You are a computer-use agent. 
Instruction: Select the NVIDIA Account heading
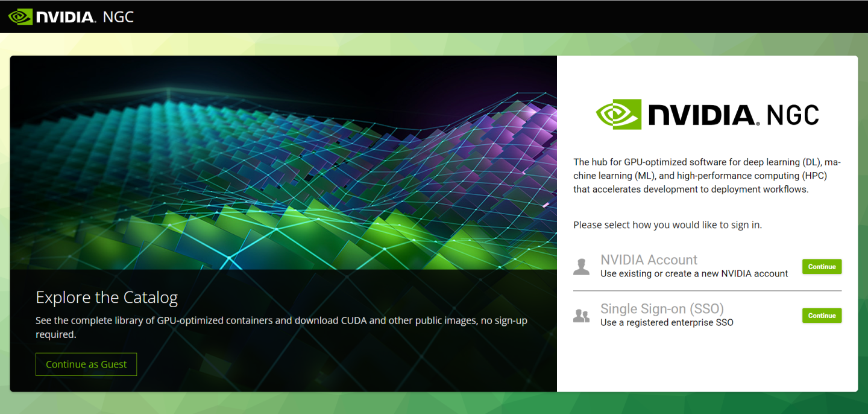tap(649, 260)
